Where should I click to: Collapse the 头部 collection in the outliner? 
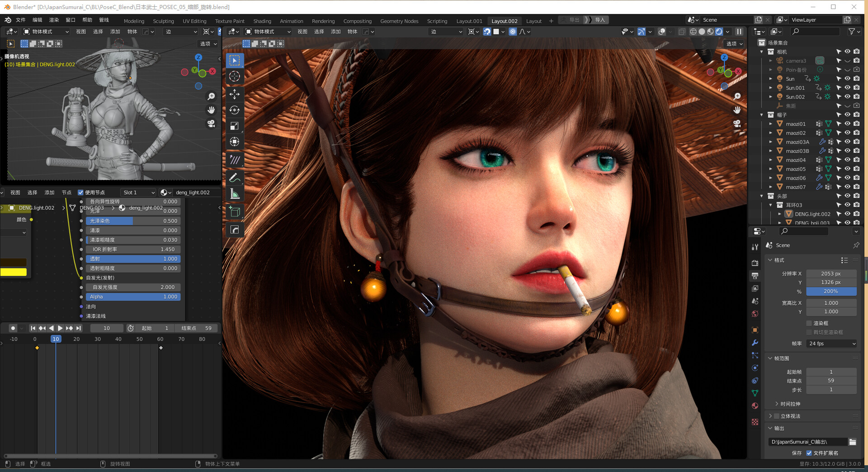click(x=762, y=196)
